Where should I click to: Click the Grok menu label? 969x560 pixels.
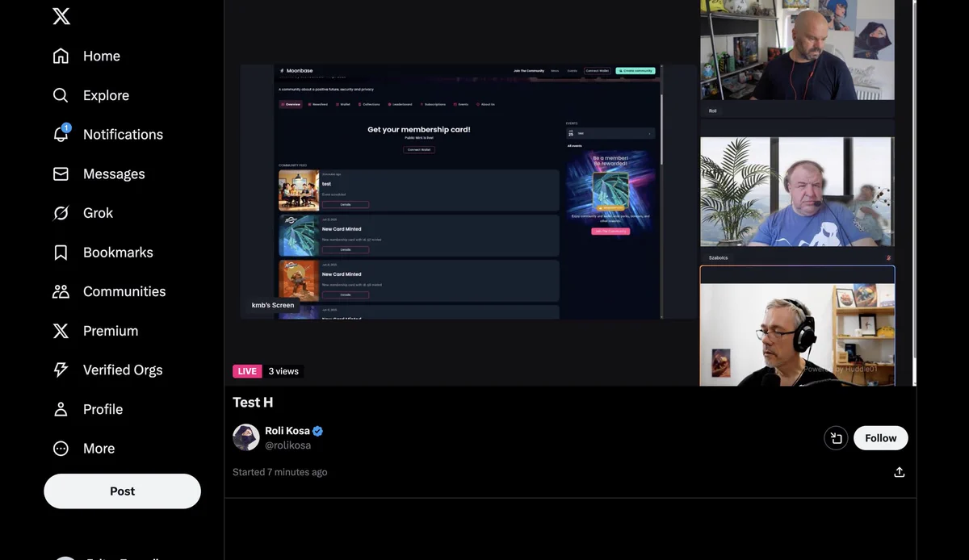(x=98, y=213)
